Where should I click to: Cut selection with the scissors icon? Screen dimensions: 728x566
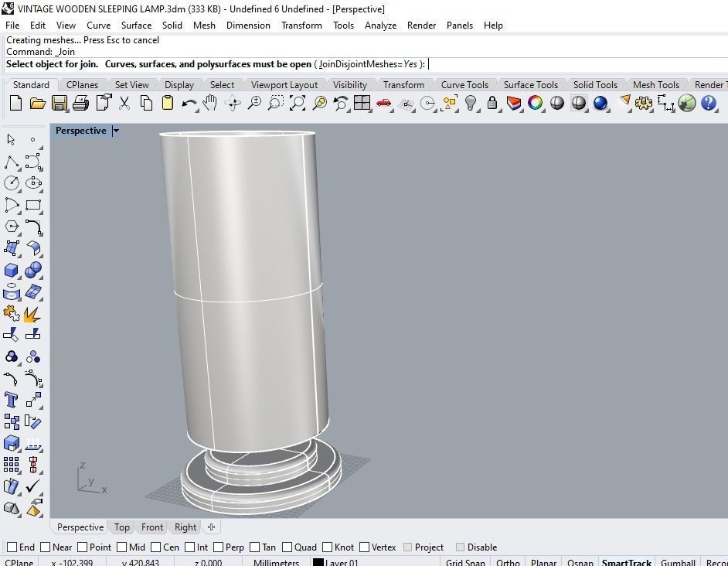(124, 103)
